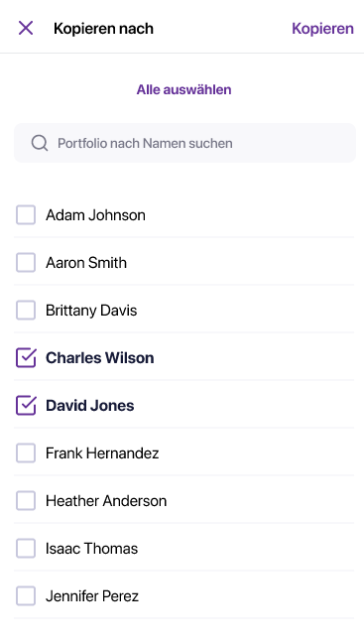Click the Adam Johnson name label
The image size is (364, 644).
pyautogui.click(x=95, y=214)
